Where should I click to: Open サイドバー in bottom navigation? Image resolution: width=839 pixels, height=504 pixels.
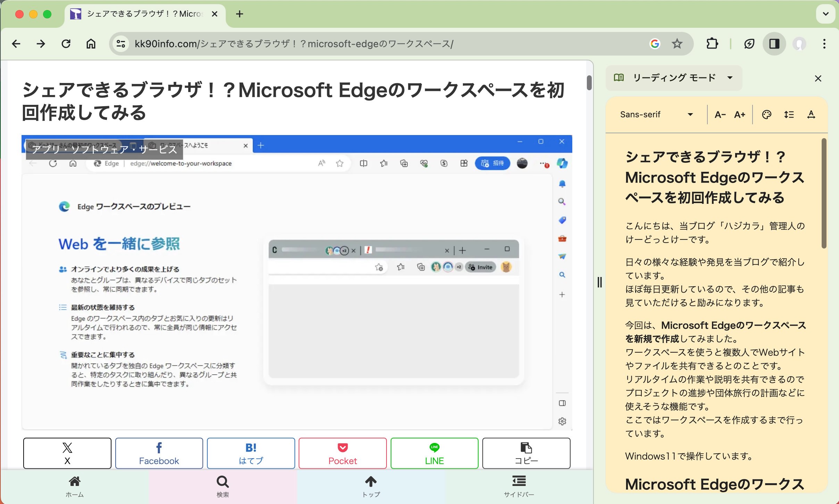[519, 487]
